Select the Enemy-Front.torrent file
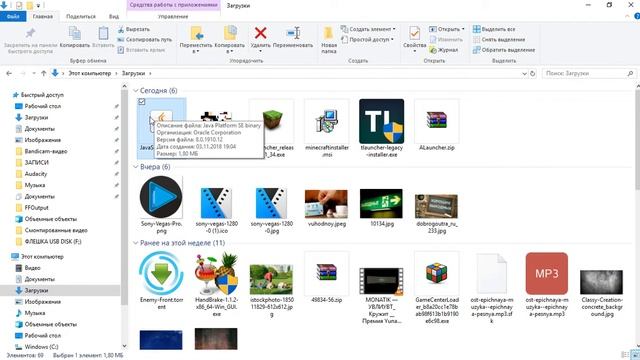This screenshot has width=640, height=360. pos(161,281)
